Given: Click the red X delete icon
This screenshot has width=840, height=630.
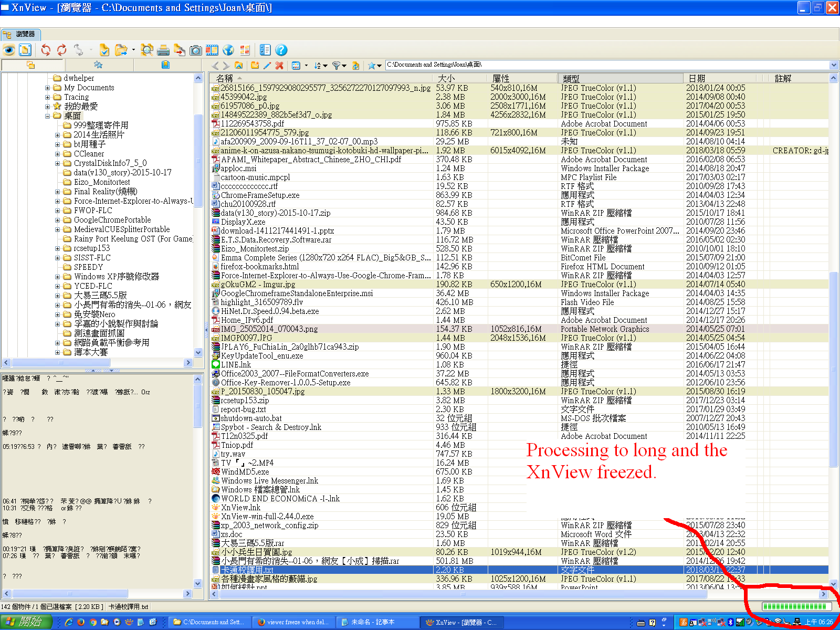Looking at the screenshot, I should (x=279, y=65).
